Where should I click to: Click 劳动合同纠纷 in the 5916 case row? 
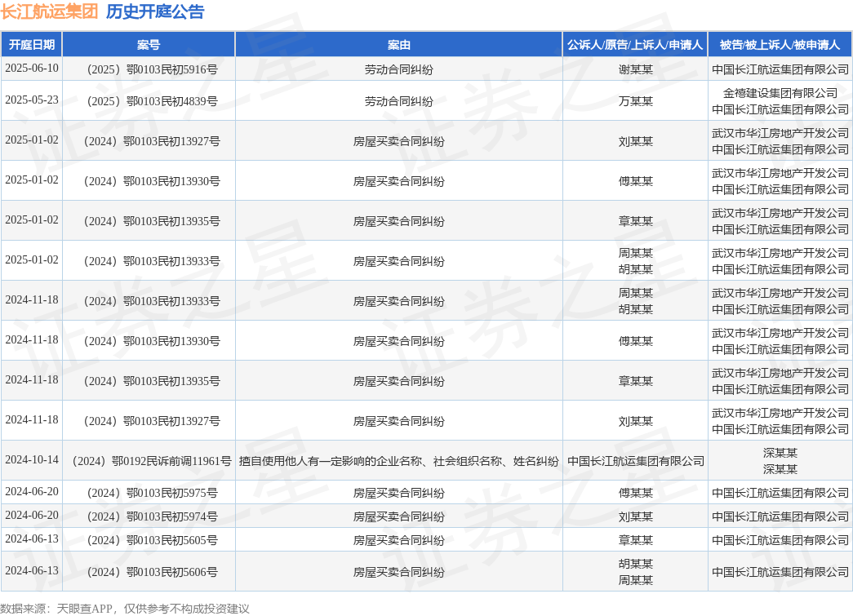[x=399, y=69]
